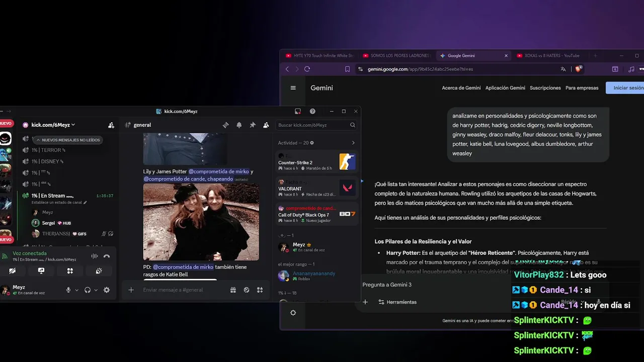Image resolution: width=644 pixels, height=362 pixels.
Task: Toggle microphone mute in Discord
Action: pyautogui.click(x=68, y=290)
